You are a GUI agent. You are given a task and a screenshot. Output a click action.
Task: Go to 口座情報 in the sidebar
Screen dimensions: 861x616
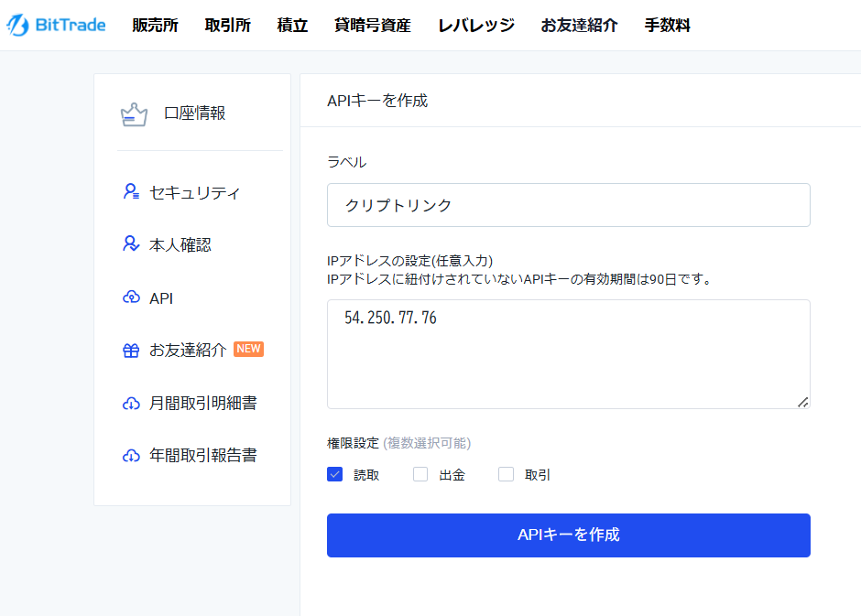point(194,113)
